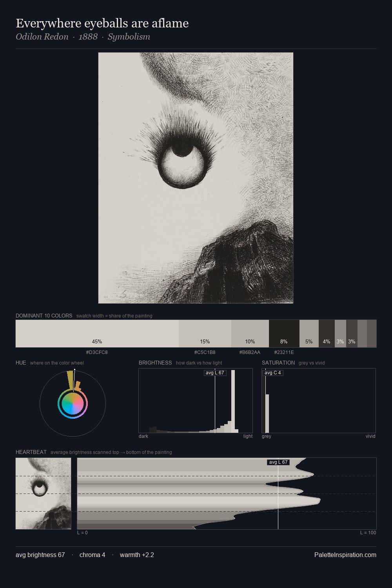Click the "dark" axis label
The height and width of the screenshot is (588, 392).
click(143, 436)
